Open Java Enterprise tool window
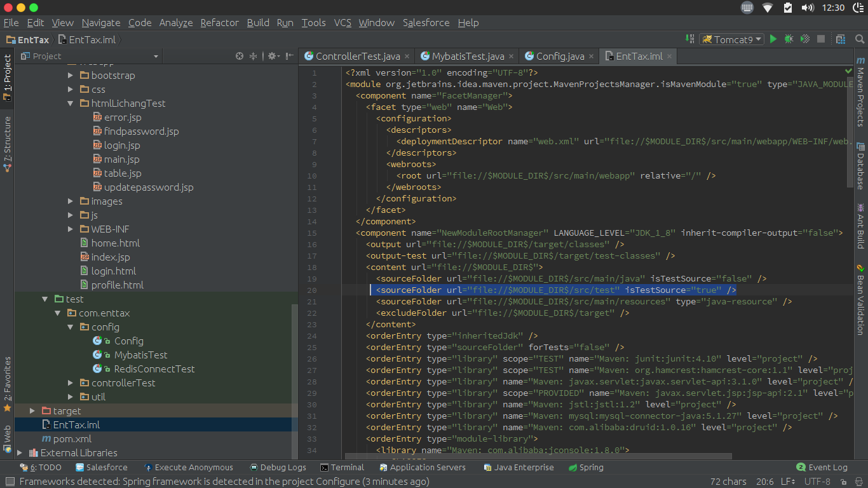Screen dimensions: 868x488 click(x=519, y=467)
